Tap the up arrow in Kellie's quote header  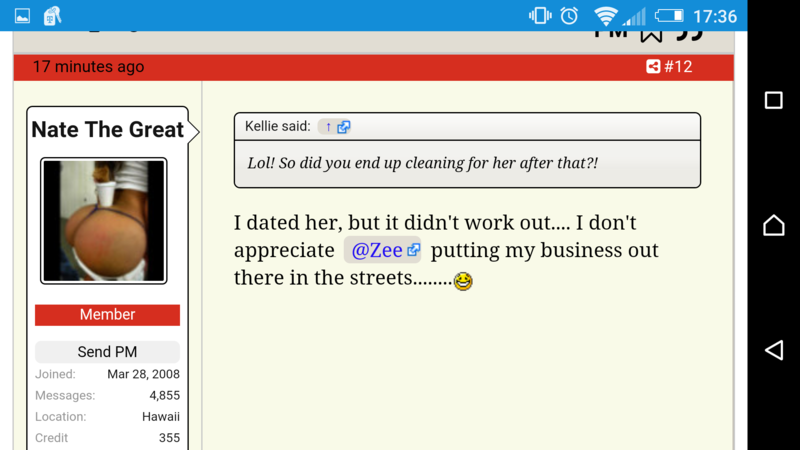click(328, 127)
